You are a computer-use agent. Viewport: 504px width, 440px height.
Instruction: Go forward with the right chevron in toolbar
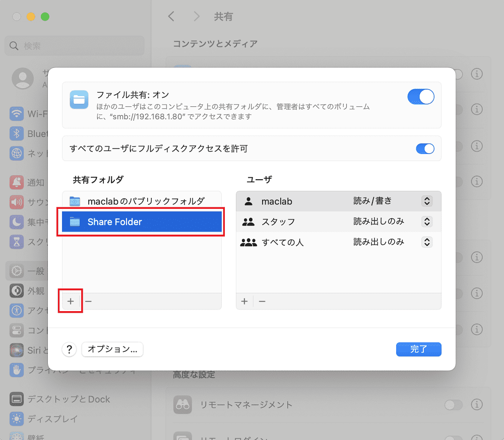coord(197,16)
